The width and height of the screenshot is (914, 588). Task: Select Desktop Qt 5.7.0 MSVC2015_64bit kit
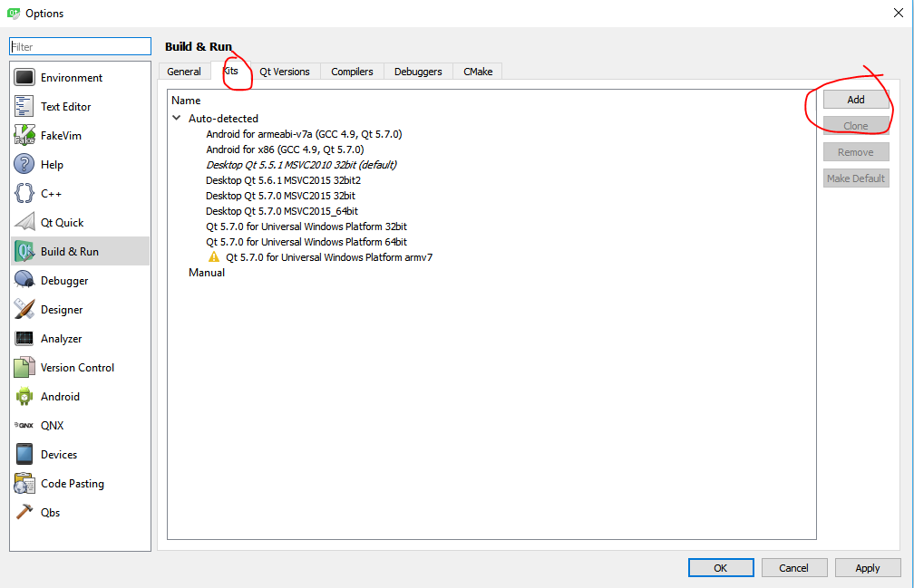pyautogui.click(x=281, y=211)
